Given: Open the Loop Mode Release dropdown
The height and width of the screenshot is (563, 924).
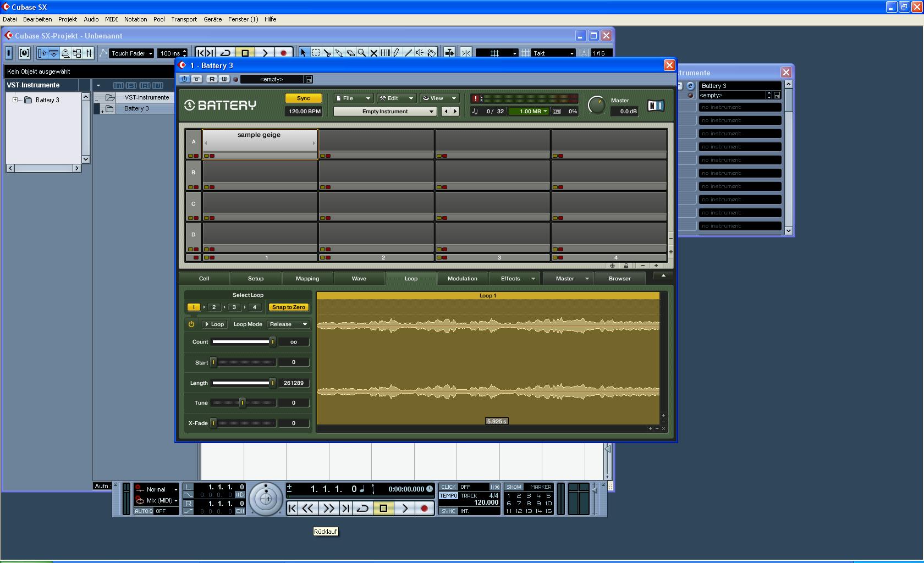Looking at the screenshot, I should [288, 324].
